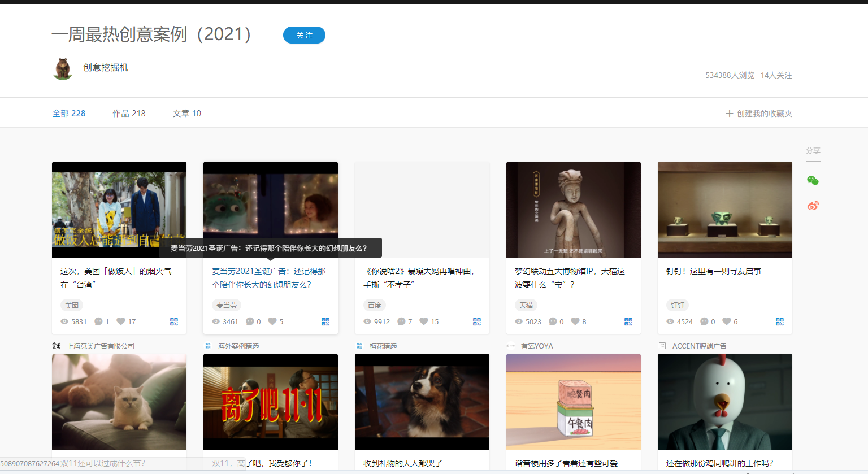Image resolution: width=868 pixels, height=474 pixels.
Task: Open 收到礼物的大人都哭了 title
Action: point(403,463)
